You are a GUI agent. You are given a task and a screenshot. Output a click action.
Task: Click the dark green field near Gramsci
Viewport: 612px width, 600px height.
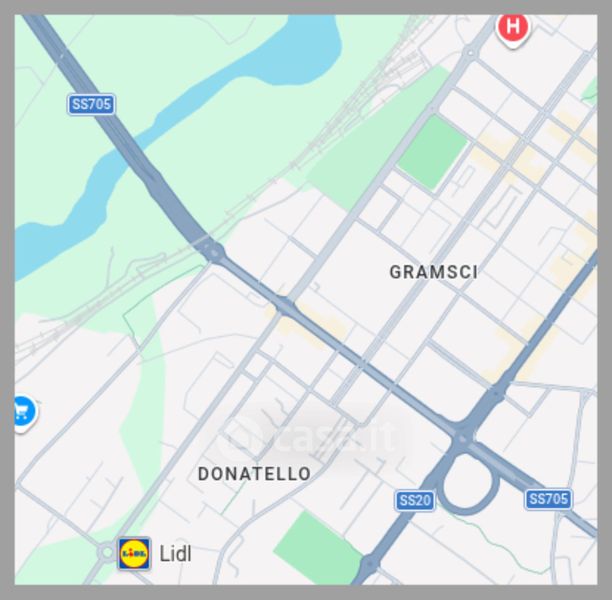point(432,153)
